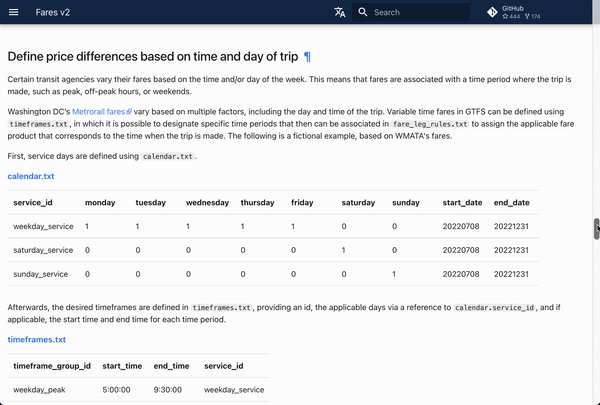Click the saturday column header
This screenshot has width=600, height=405.
point(358,202)
